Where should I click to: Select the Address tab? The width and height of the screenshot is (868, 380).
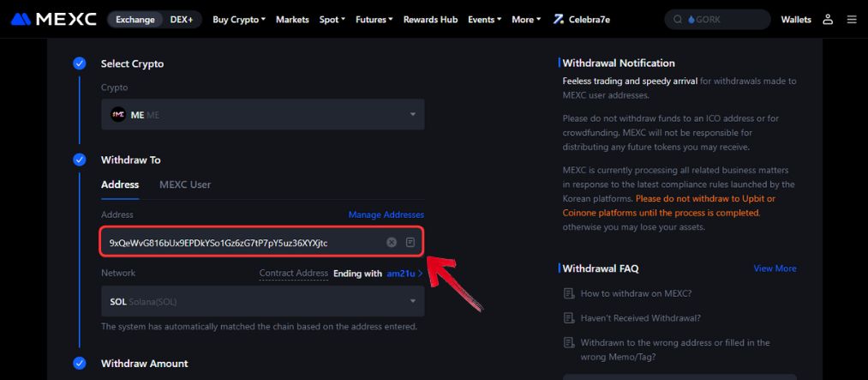click(x=120, y=185)
